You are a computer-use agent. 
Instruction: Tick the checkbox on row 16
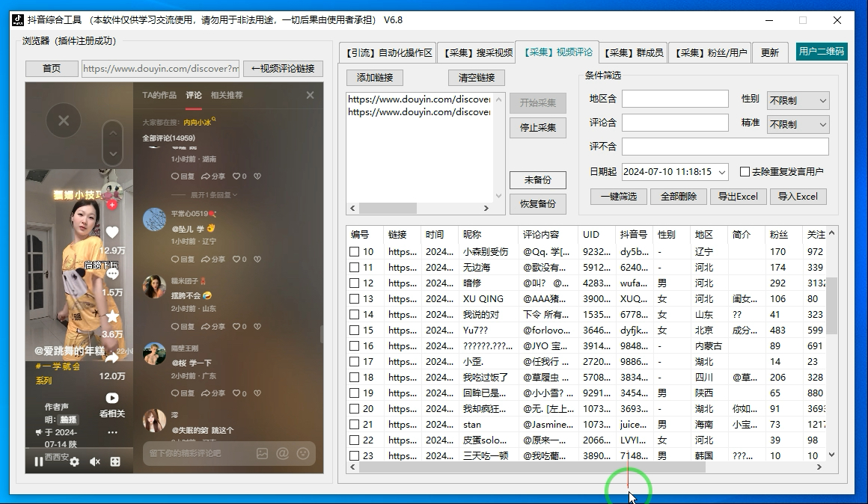point(354,346)
